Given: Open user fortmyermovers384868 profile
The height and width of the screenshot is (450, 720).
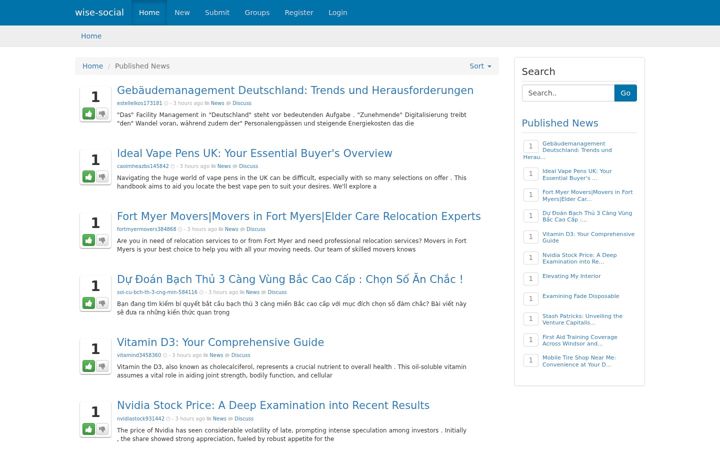Looking at the screenshot, I should tap(146, 229).
